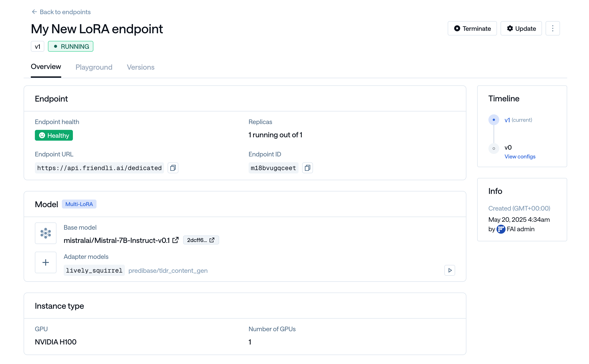This screenshot has width=589, height=364.
Task: Copy the Endpoint URL
Action: click(173, 168)
